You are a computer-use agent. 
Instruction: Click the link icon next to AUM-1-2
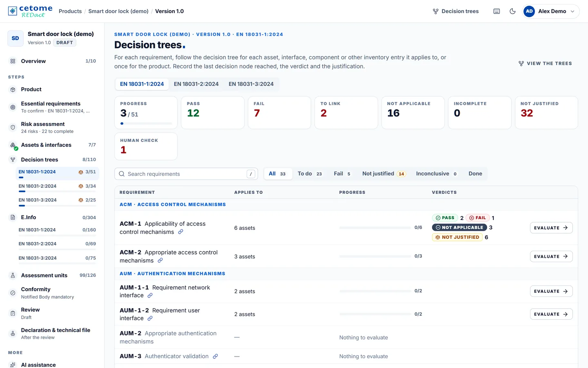click(x=150, y=318)
